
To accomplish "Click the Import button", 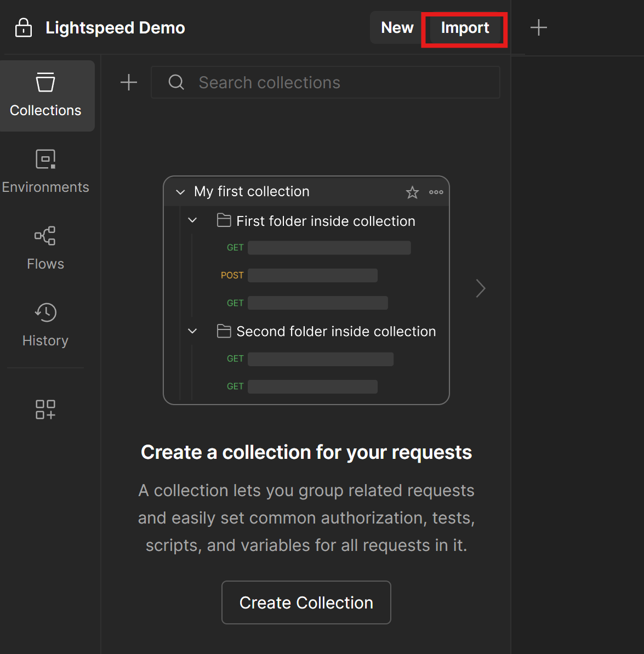I will (465, 28).
